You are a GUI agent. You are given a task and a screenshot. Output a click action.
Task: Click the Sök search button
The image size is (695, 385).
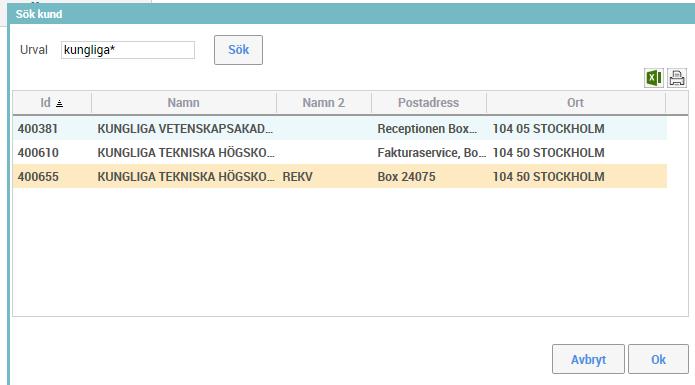coord(238,50)
